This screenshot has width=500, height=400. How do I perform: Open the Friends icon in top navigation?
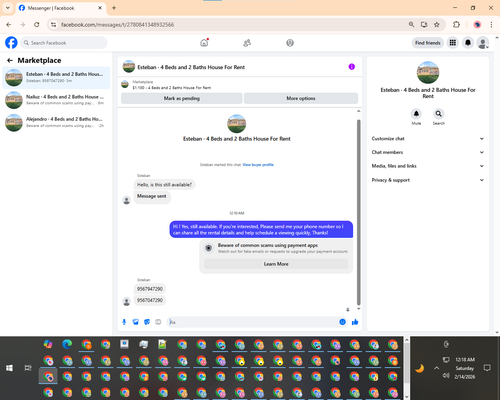247,43
